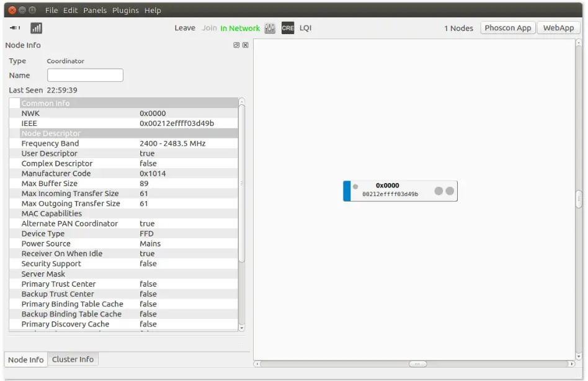The width and height of the screenshot is (588, 381).
Task: Open the WebApp
Action: coord(558,27)
